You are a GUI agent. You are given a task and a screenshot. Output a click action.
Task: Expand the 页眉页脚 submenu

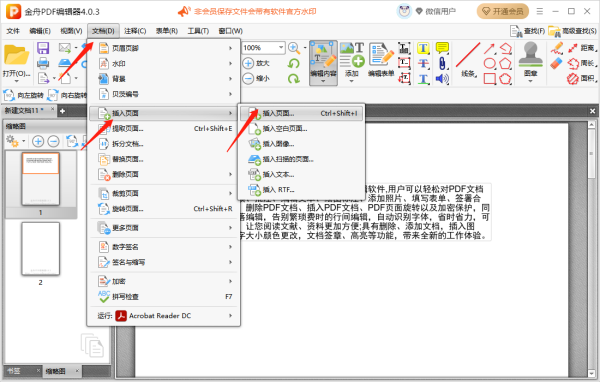(165, 48)
